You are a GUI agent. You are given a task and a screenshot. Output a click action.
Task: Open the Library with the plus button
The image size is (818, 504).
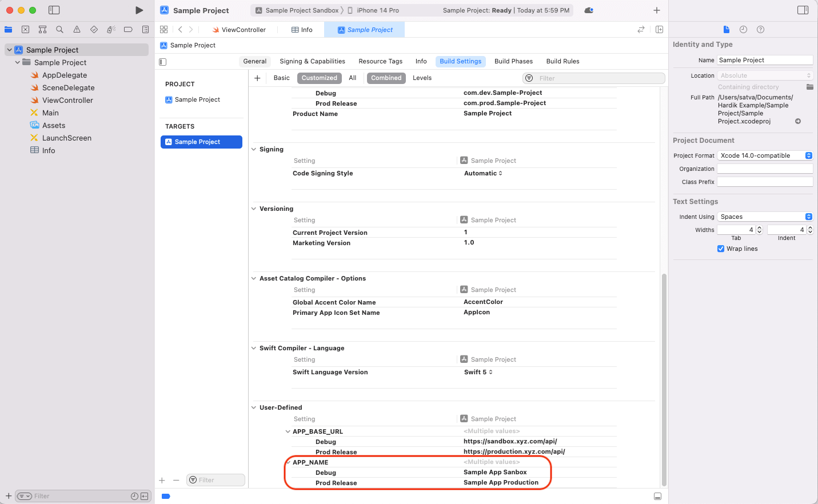click(x=657, y=10)
